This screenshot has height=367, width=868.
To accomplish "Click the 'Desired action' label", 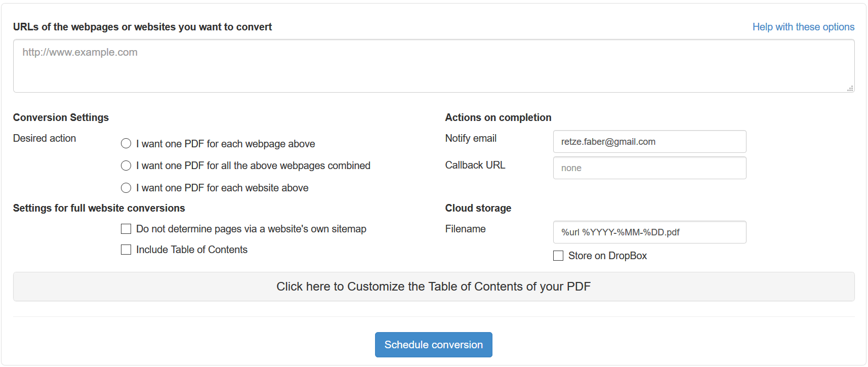I will tap(45, 138).
